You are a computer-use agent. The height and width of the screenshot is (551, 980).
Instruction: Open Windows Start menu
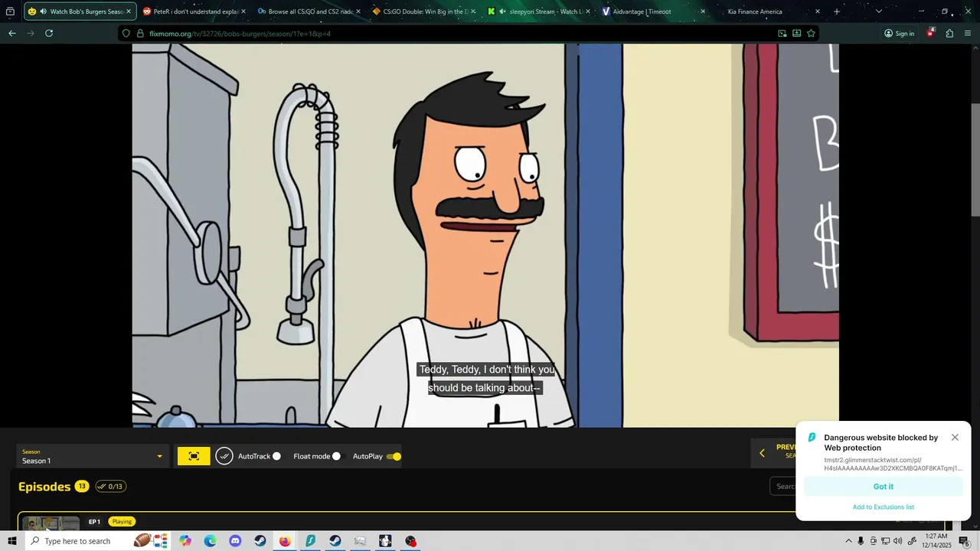[12, 541]
